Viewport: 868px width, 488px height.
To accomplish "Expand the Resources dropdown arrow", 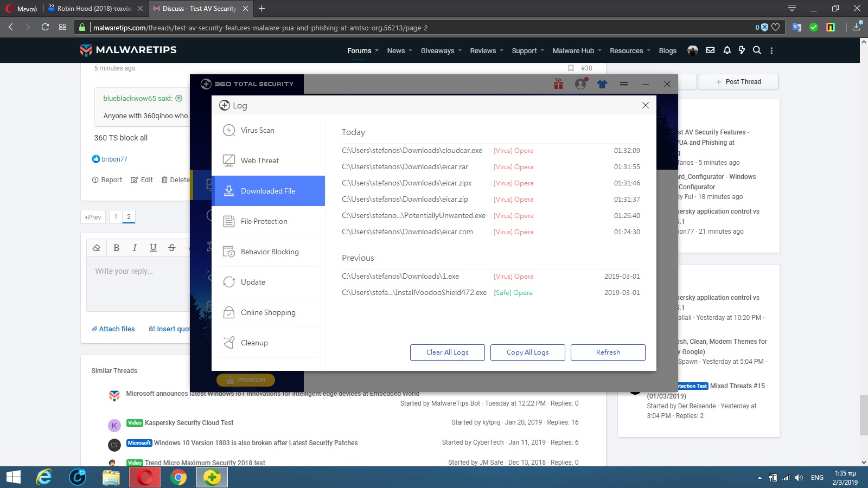I will (648, 50).
